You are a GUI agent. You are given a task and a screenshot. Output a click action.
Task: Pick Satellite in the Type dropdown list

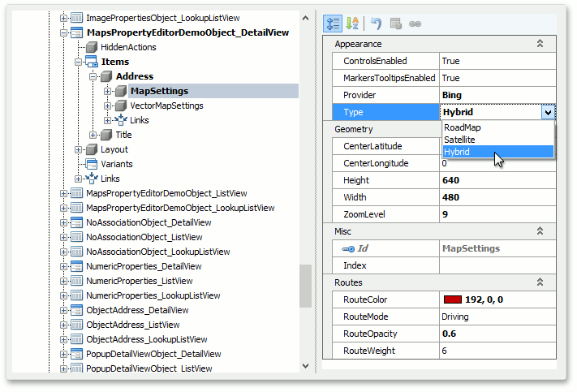tap(459, 140)
